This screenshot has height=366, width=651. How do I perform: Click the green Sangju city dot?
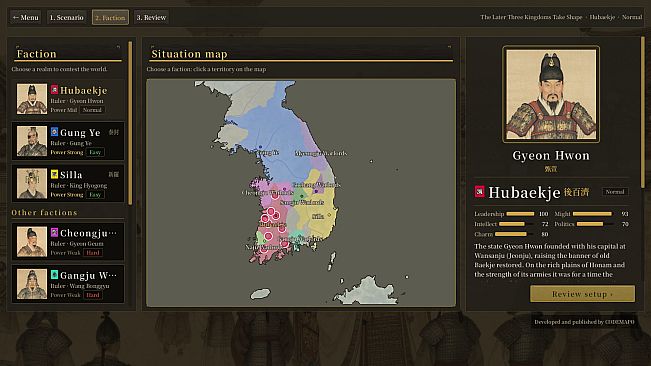pyautogui.click(x=302, y=196)
